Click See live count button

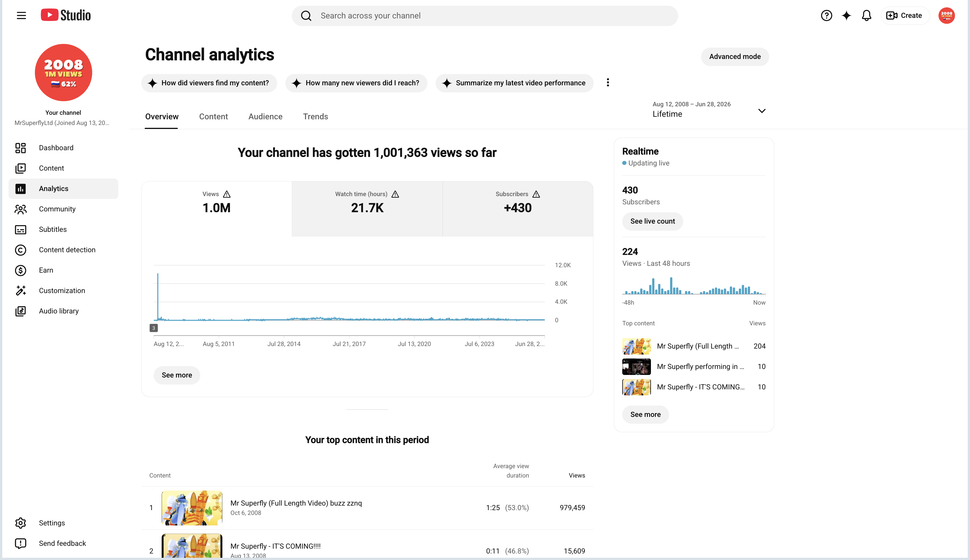point(652,221)
